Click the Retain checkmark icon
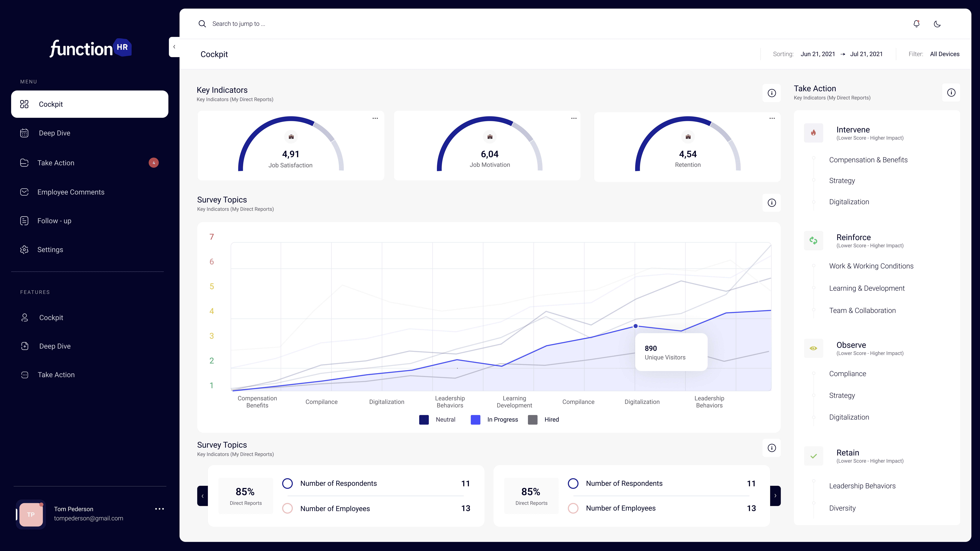The image size is (980, 551). point(813,456)
